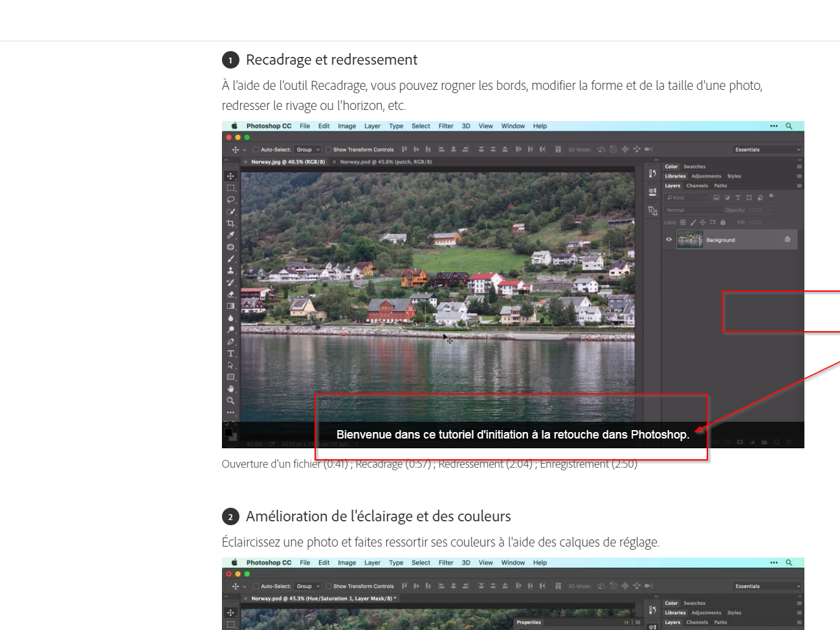
Task: Click heading 'Recadrage et redressement'
Action: click(x=331, y=60)
